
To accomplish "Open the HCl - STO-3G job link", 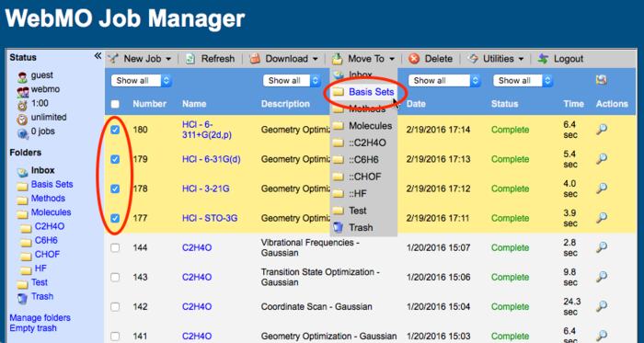I will (210, 218).
